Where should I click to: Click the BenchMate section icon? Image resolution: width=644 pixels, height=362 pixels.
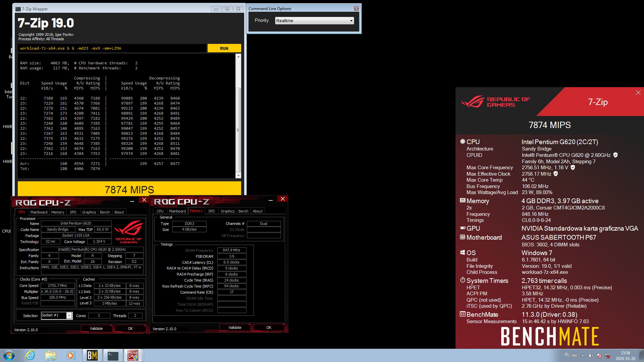click(x=463, y=314)
